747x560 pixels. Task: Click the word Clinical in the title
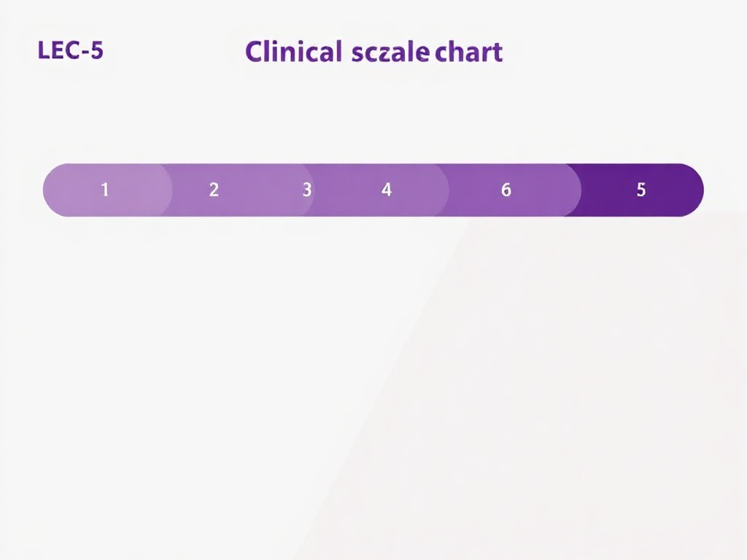coord(293,52)
